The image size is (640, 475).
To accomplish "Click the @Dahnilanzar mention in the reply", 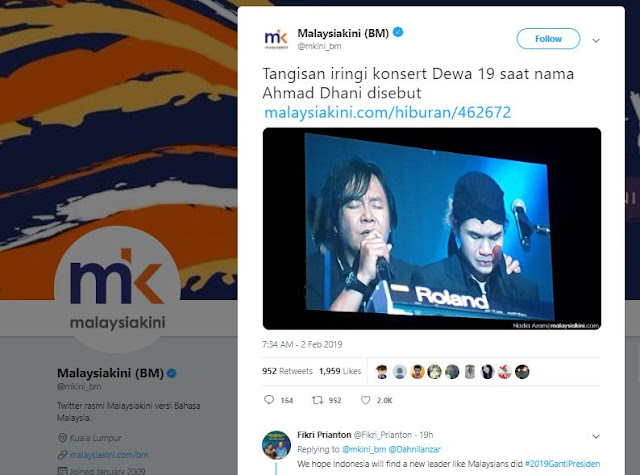I will click(x=415, y=449).
